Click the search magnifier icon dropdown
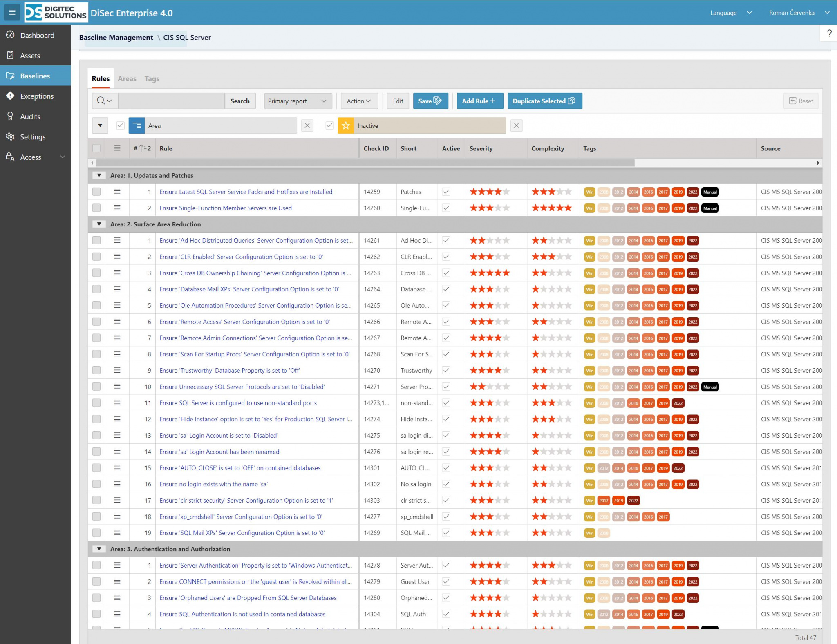 (105, 101)
